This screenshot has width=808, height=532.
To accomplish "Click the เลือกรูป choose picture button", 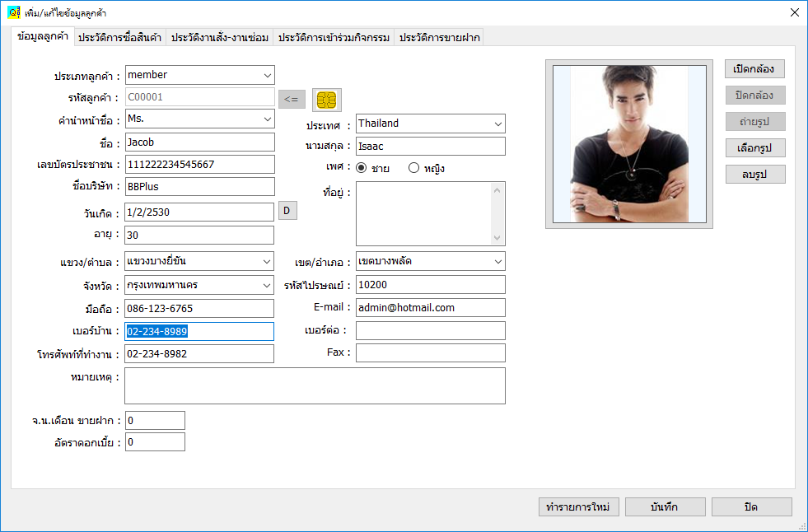I will [754, 148].
